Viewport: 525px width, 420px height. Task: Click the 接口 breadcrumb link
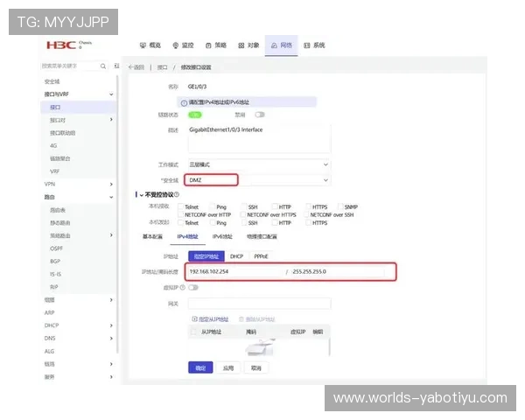[x=162, y=67]
